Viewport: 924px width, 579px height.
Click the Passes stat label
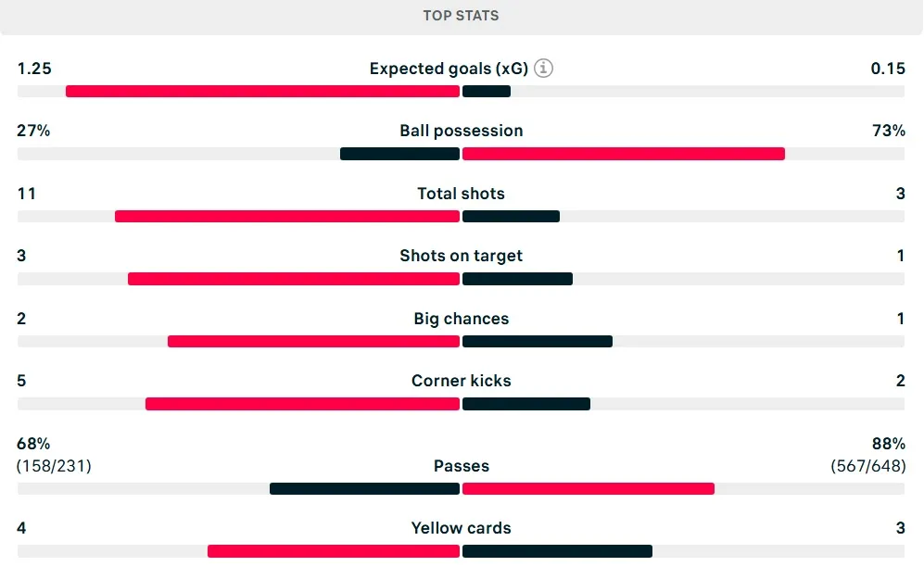462,466
